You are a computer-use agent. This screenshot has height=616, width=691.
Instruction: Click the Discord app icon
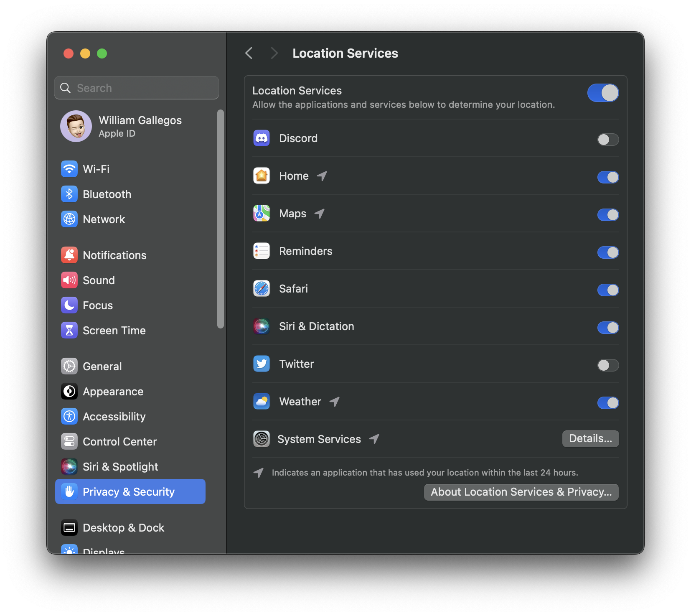pyautogui.click(x=262, y=138)
